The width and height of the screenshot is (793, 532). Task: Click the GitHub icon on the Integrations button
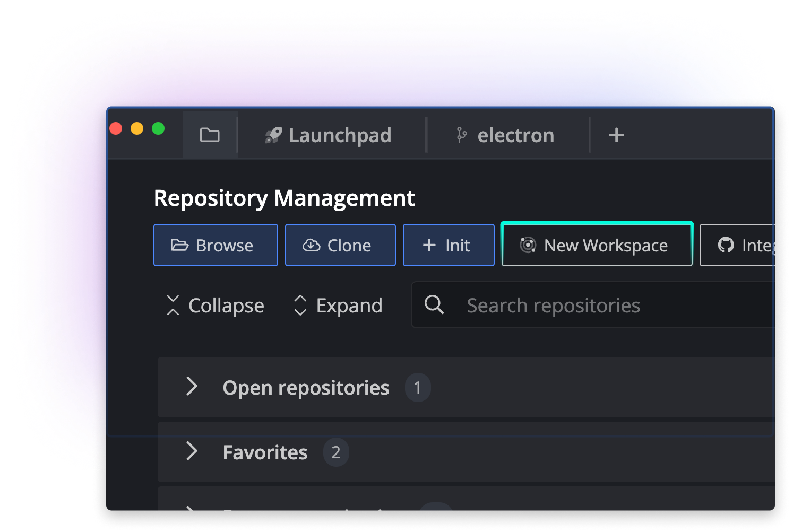(726, 245)
